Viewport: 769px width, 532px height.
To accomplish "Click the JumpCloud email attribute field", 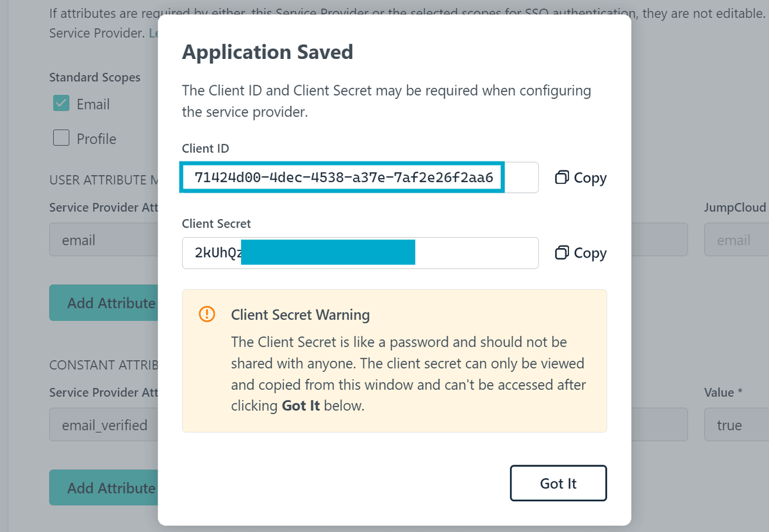I will tap(736, 240).
